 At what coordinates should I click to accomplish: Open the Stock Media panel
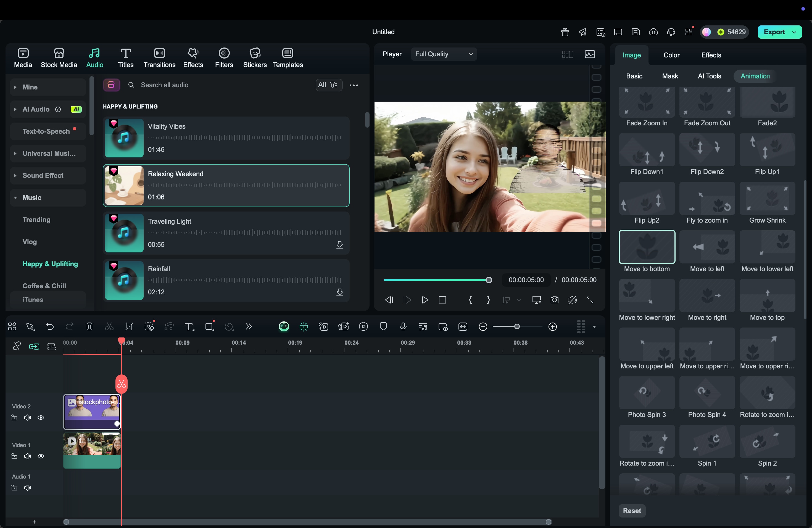59,57
